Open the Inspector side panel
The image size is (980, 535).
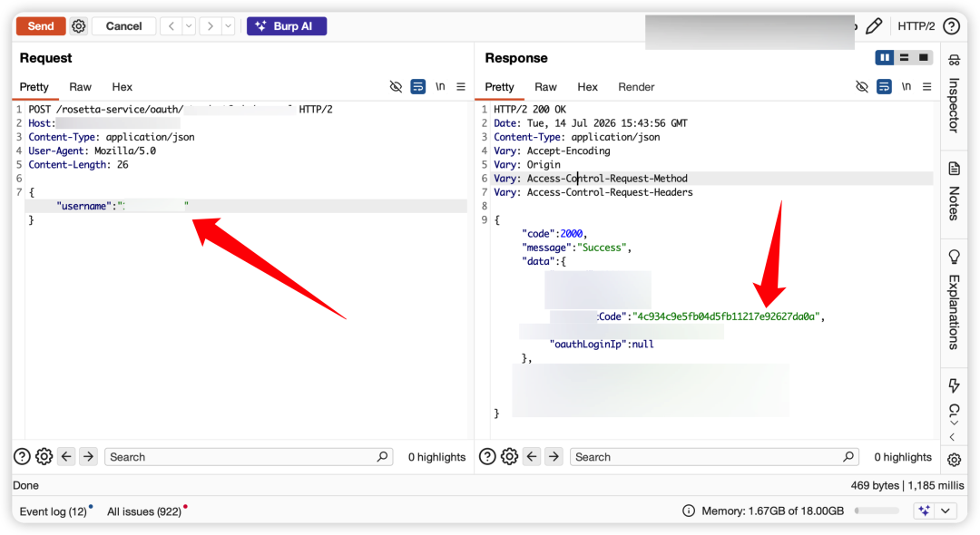coord(954,95)
